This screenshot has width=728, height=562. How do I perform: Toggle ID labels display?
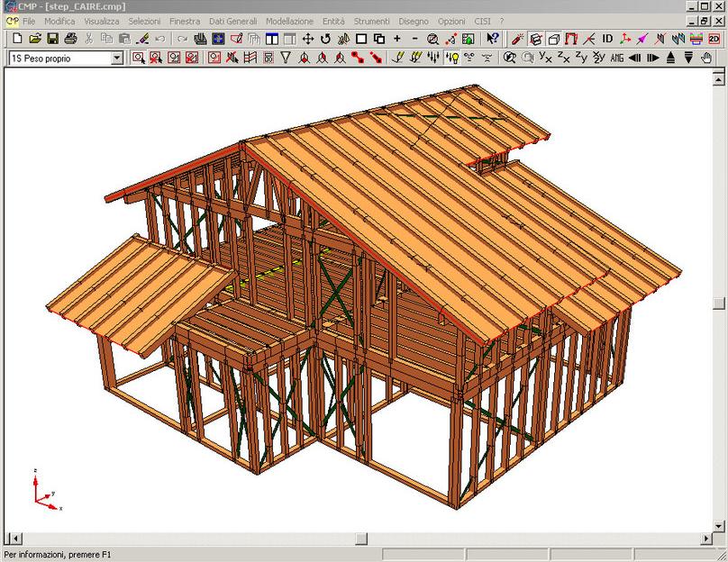pos(607,39)
